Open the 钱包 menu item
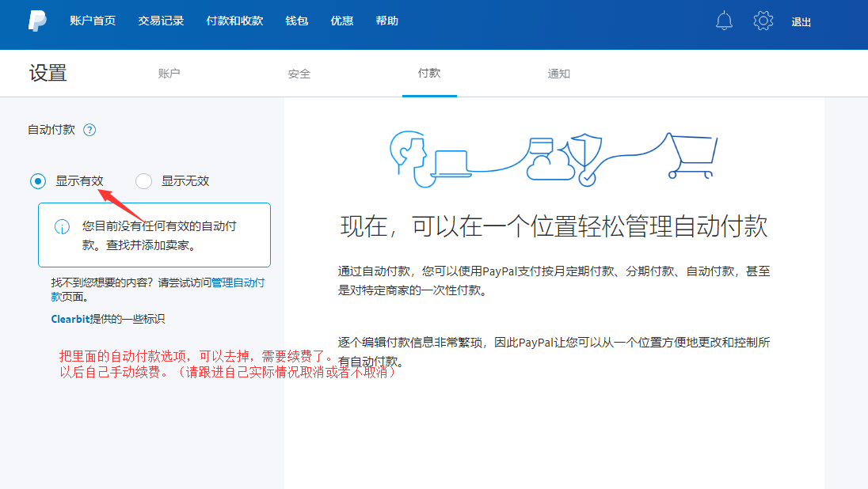 point(297,21)
